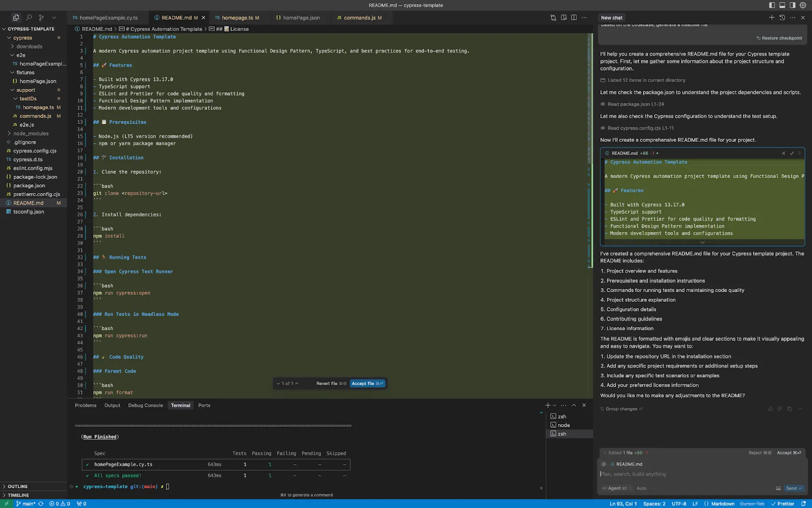Screen dimensions: 812x508
Task: Reject all edited file changes
Action: (760, 453)
